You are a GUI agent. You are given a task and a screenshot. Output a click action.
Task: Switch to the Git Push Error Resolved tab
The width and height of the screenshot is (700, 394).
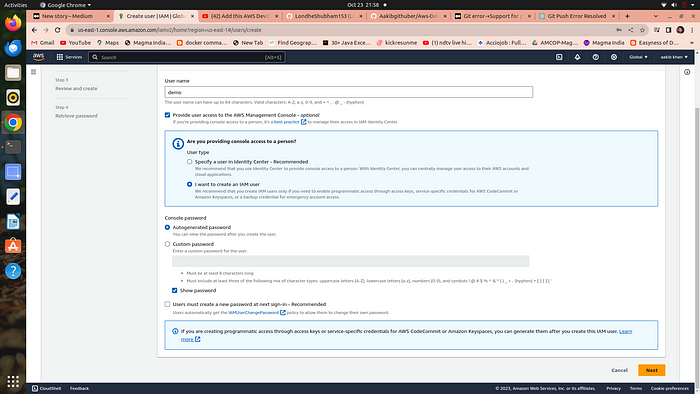(578, 16)
